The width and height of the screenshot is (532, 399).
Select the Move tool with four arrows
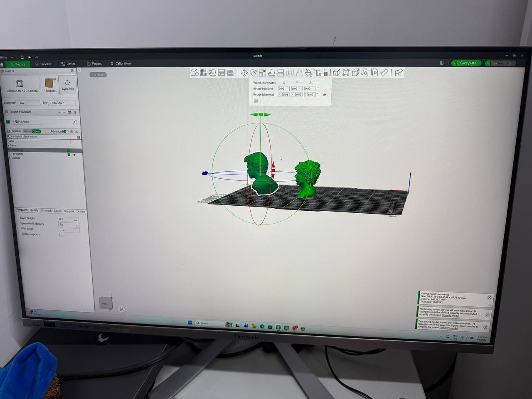(x=244, y=73)
